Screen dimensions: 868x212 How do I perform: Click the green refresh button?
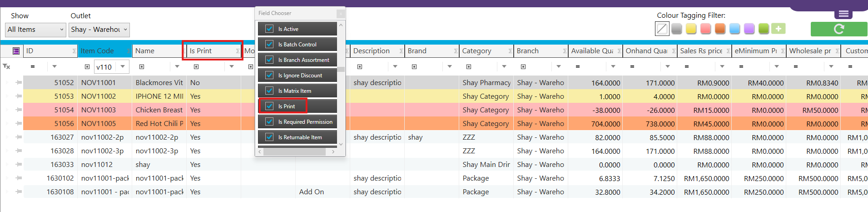click(838, 29)
